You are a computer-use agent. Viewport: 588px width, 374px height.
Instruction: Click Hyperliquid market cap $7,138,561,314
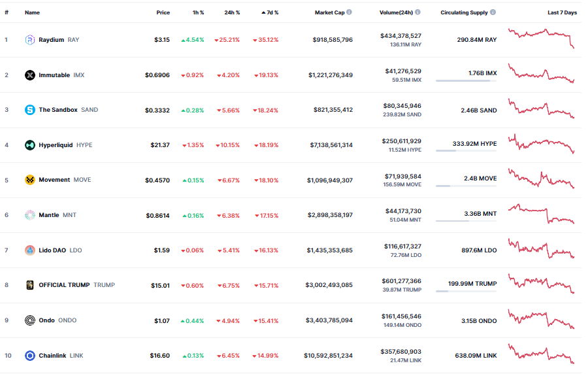coord(331,145)
